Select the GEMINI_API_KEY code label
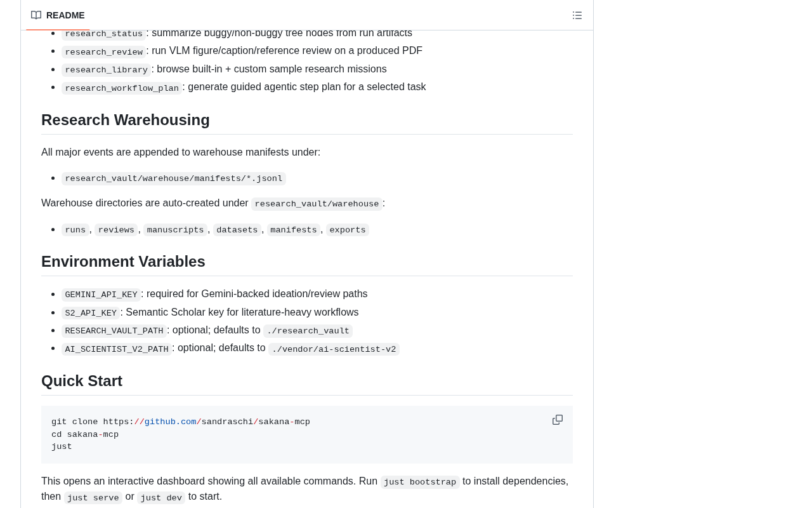 point(101,295)
